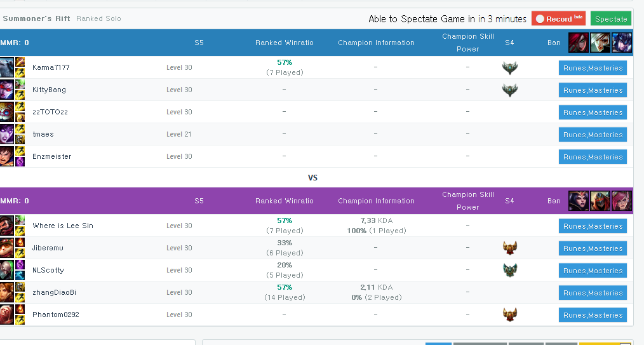
Task: Open summoner profile zhangDiaoBi
Action: (x=54, y=292)
